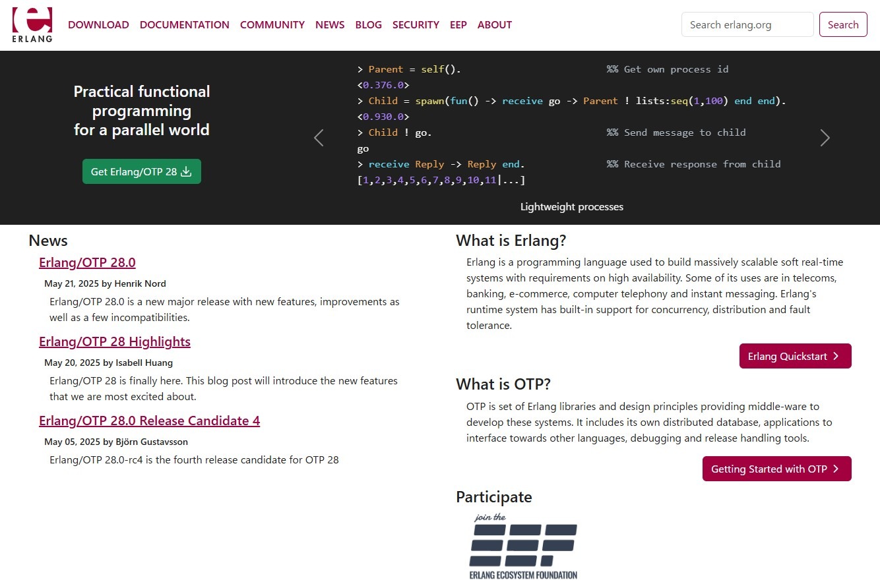The width and height of the screenshot is (880, 588).
Task: Open the Erlang/OTP 28.0 Release Candidate 4 link
Action: pos(149,421)
